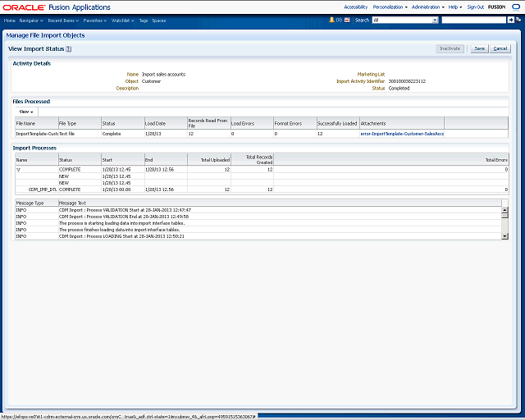Open the View dropdown in Files Processed
The image size is (525, 420).
click(26, 111)
